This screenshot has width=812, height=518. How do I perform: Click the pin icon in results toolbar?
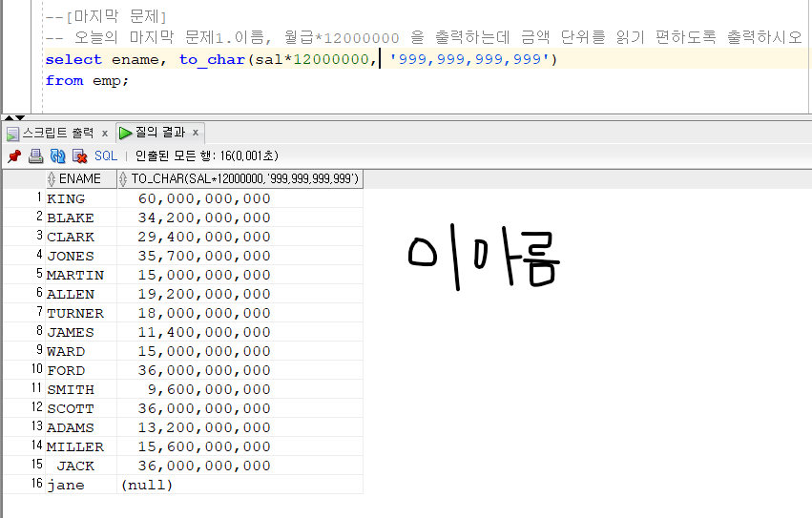[14, 155]
